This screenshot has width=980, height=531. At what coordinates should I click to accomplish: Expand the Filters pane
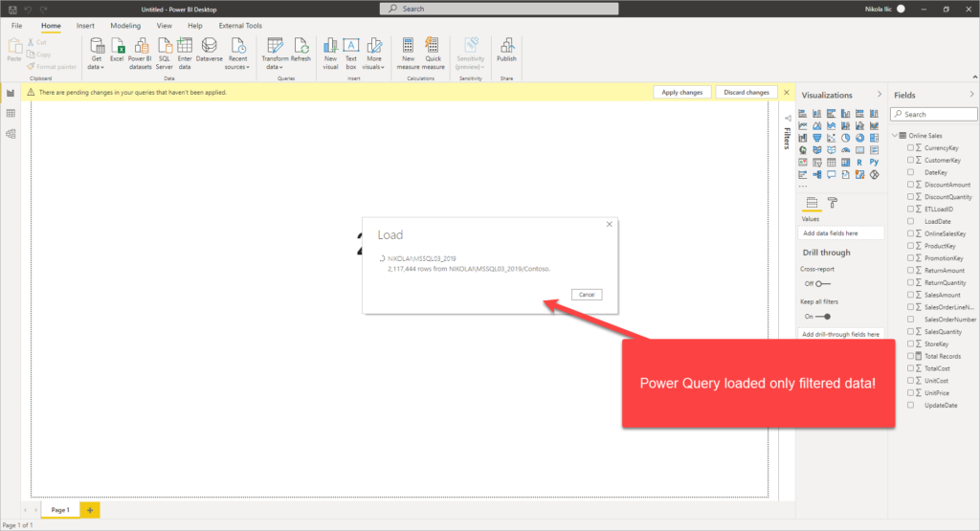tap(787, 118)
